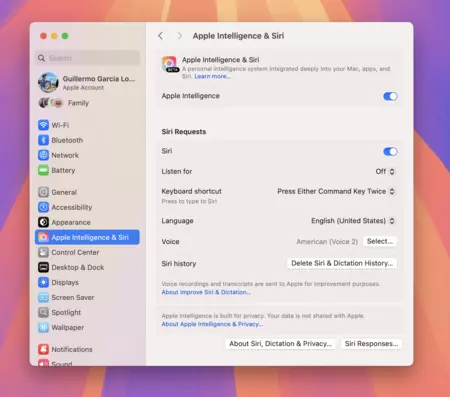Image resolution: width=450 pixels, height=397 pixels.
Task: Click the American (Voice 2) value text
Action: point(327,242)
